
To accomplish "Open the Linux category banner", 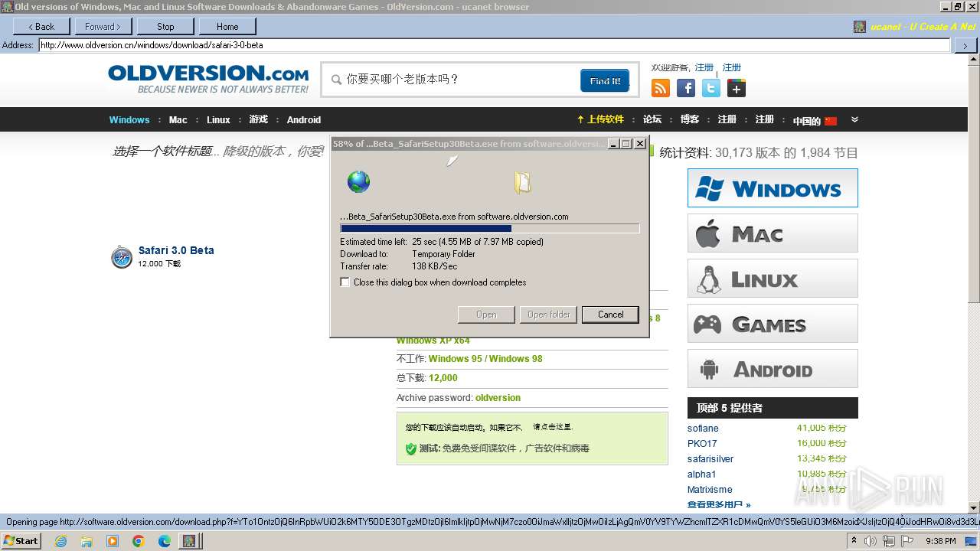I will coord(773,279).
